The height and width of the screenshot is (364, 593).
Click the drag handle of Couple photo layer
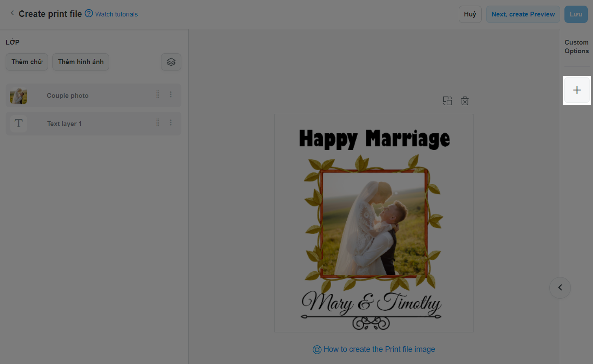(158, 94)
